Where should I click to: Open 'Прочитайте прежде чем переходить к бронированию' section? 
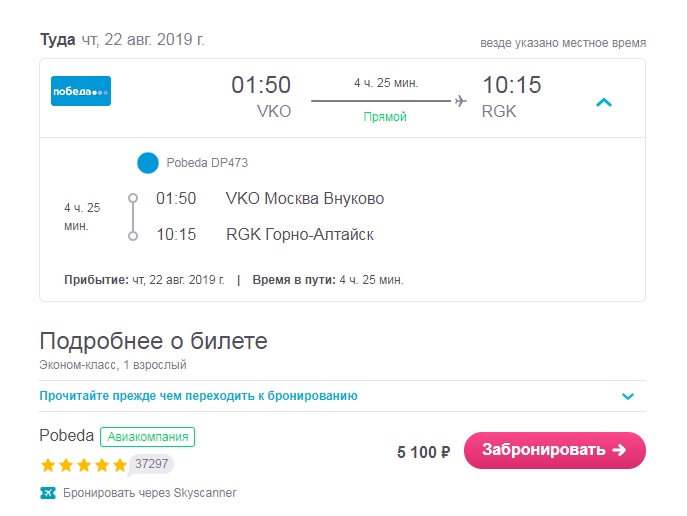(198, 396)
